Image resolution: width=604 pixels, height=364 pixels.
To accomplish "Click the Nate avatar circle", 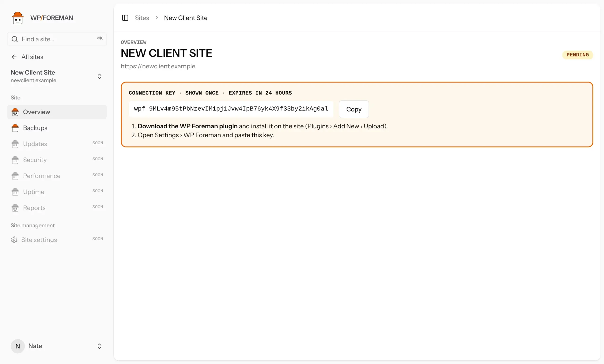I will [18, 346].
